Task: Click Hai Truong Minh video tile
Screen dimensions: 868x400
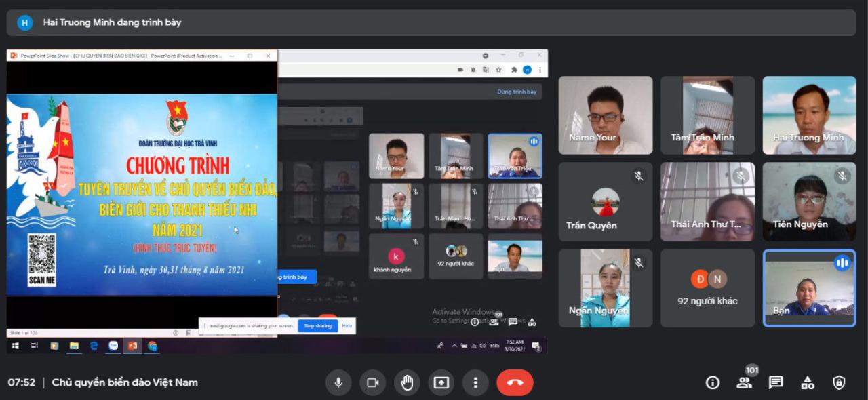Action: (x=809, y=115)
